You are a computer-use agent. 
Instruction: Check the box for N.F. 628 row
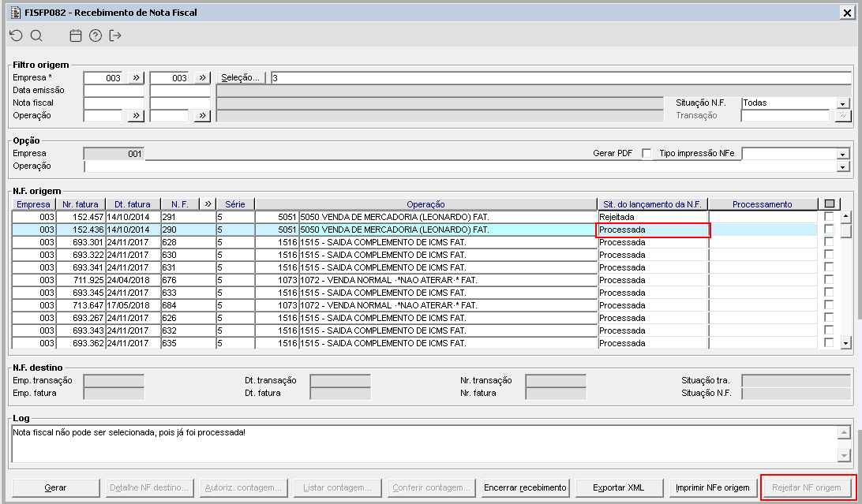829,241
